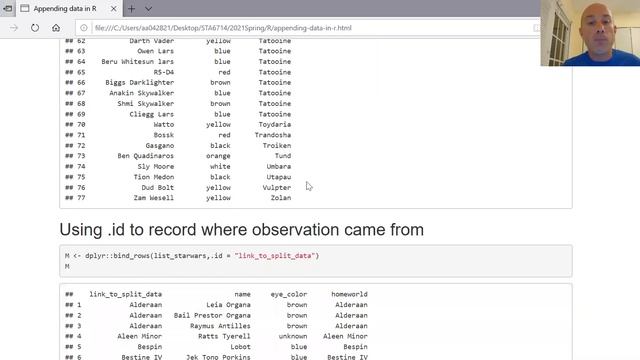Screen dimensions: 640x360
Task: Click the heading 'Using .id to record where observation came from'
Action: 242,230
